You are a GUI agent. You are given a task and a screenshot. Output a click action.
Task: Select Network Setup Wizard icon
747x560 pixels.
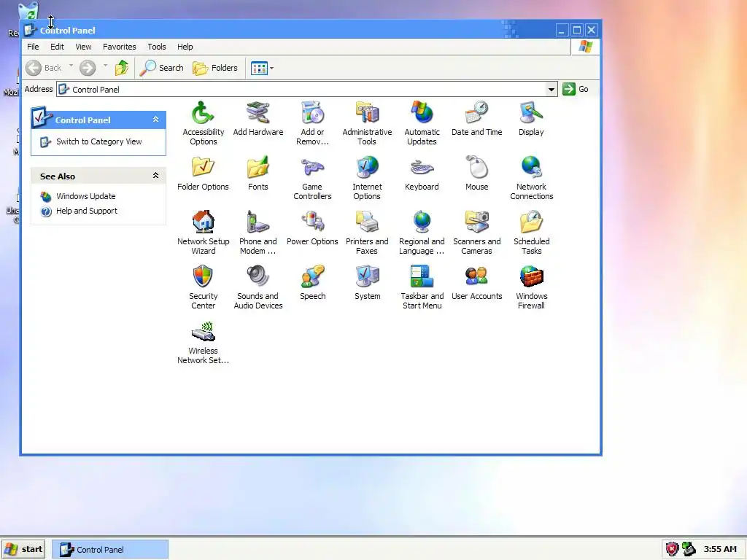203,233
